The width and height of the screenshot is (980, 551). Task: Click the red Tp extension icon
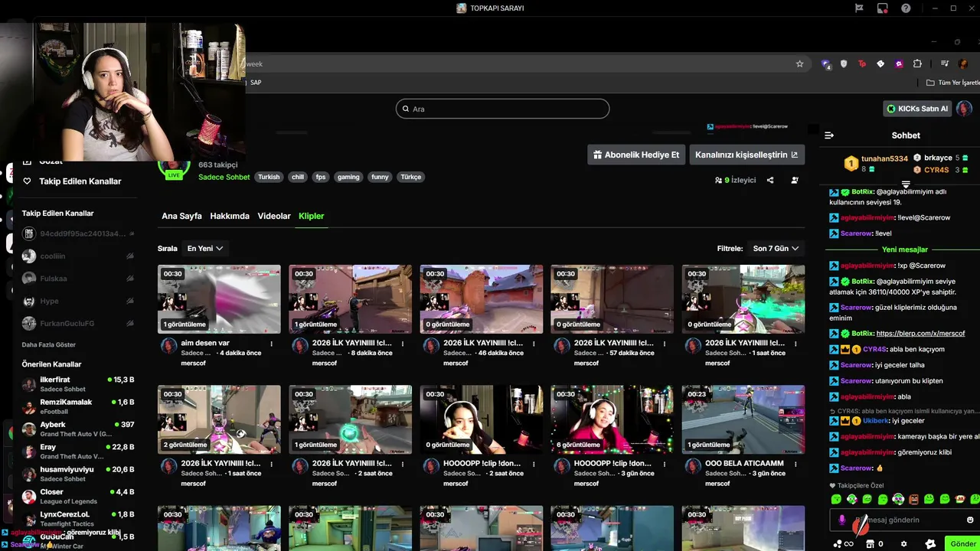click(862, 64)
